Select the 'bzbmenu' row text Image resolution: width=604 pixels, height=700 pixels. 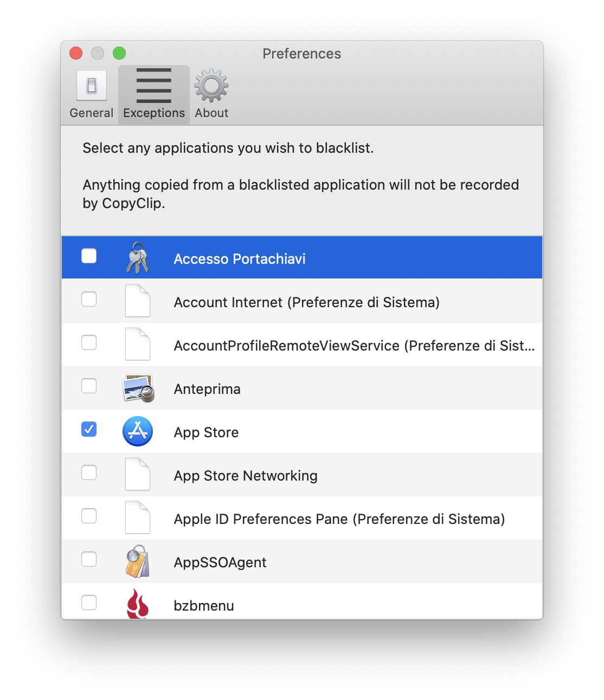point(204,606)
